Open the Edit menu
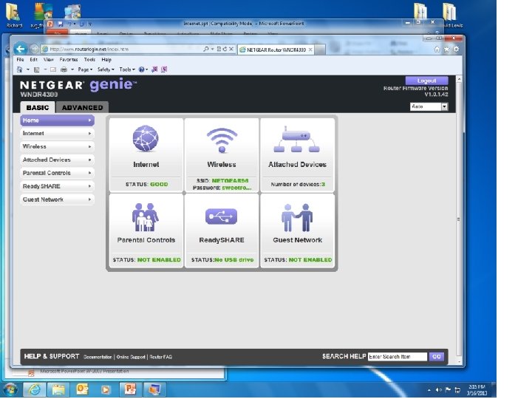 33,59
